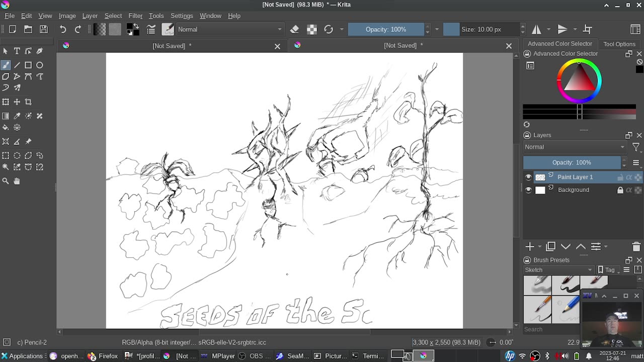Save the document with floppy icon
644x362 pixels.
[44, 29]
